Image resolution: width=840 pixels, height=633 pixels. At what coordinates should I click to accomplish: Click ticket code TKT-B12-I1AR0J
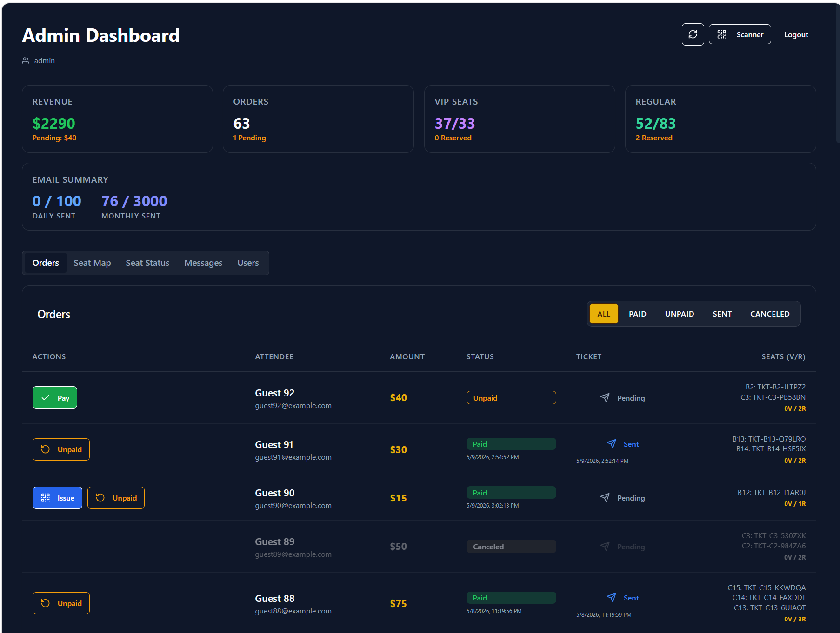click(780, 492)
